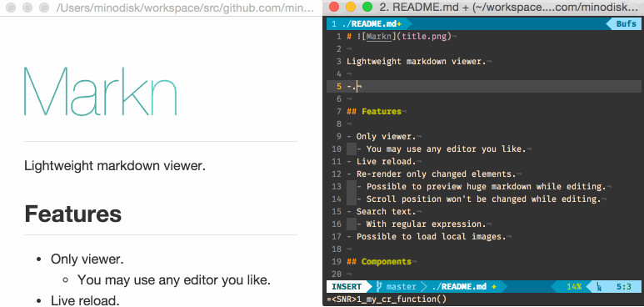This screenshot has height=307, width=644.
Task: Click 'Lightweight markdown viewer.' on editor line 3
Action: 417,62
